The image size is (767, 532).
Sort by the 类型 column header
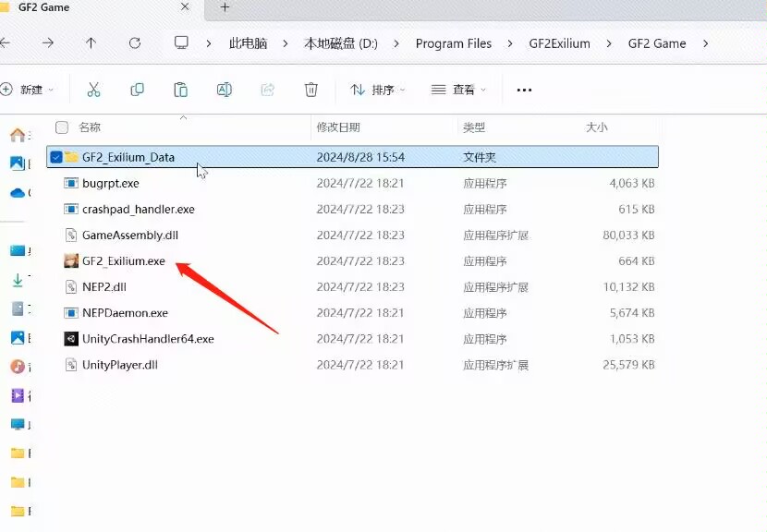pyautogui.click(x=474, y=127)
